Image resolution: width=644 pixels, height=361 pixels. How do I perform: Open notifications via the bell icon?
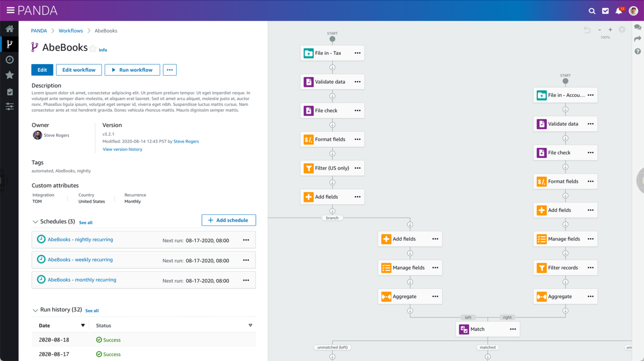618,11
